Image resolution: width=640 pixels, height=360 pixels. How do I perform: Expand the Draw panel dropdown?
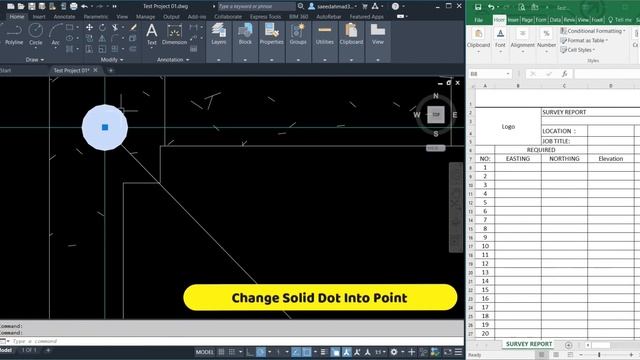(x=35, y=60)
